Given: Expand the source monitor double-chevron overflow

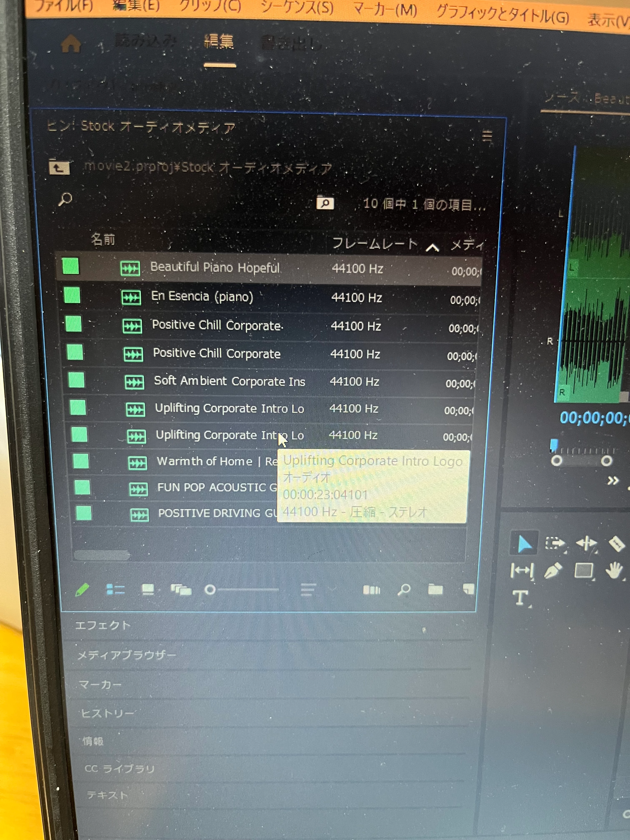Looking at the screenshot, I should 612,481.
